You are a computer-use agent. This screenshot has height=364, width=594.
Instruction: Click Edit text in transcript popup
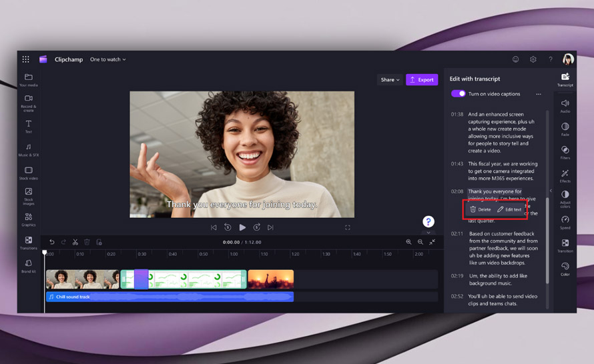pos(509,209)
